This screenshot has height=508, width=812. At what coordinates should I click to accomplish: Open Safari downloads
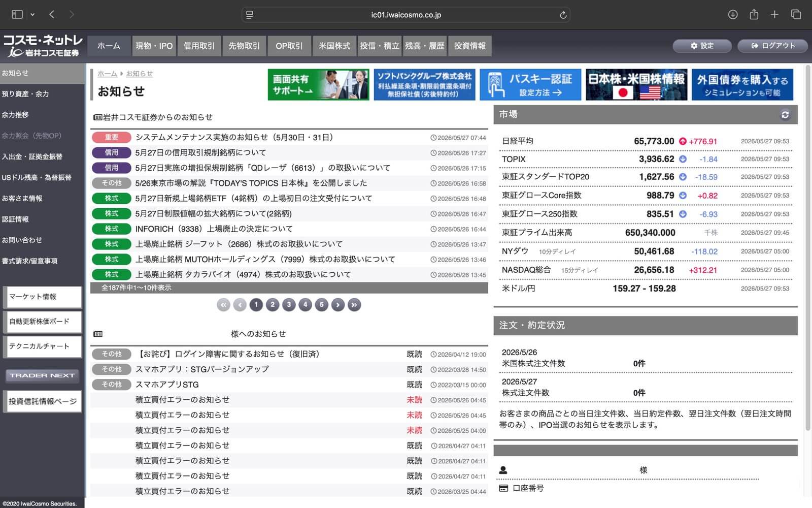[x=733, y=14]
